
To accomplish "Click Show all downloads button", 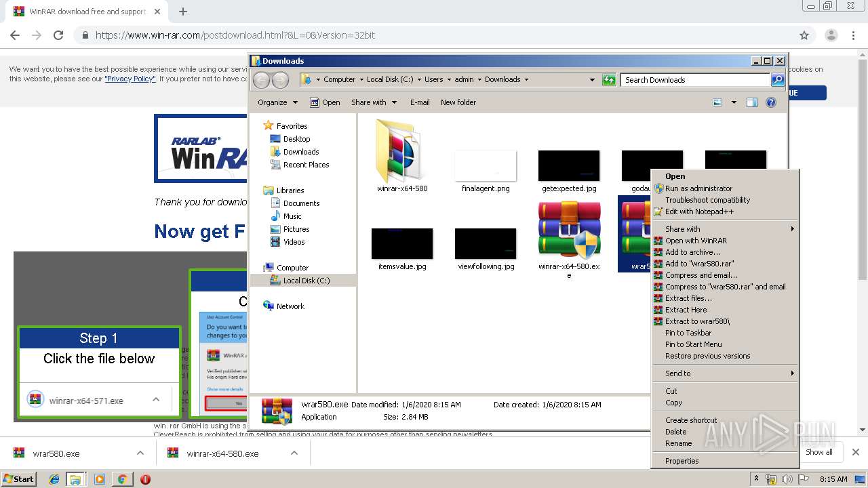I will tap(818, 452).
